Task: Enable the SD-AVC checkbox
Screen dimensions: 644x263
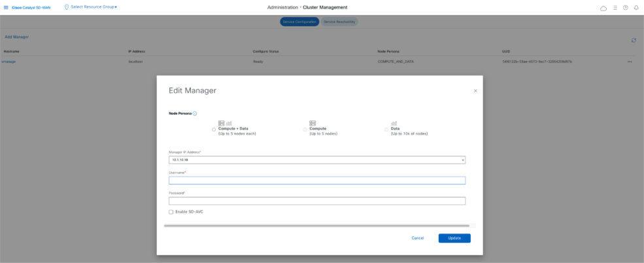Action: pyautogui.click(x=171, y=212)
